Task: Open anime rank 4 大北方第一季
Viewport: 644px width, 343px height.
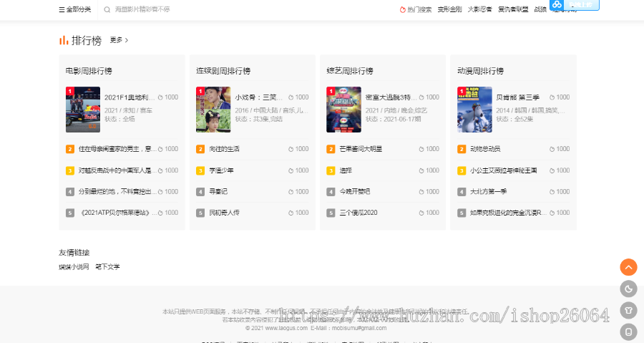Action: click(488, 192)
